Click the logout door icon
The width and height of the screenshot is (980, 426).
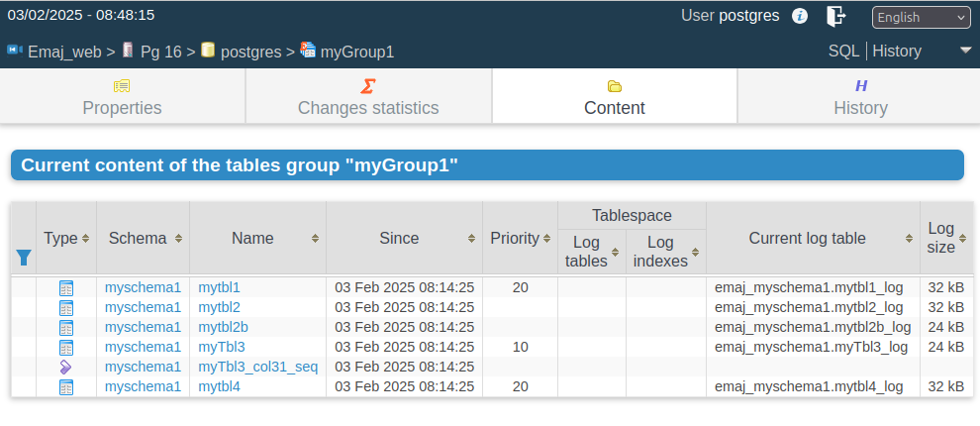[835, 16]
